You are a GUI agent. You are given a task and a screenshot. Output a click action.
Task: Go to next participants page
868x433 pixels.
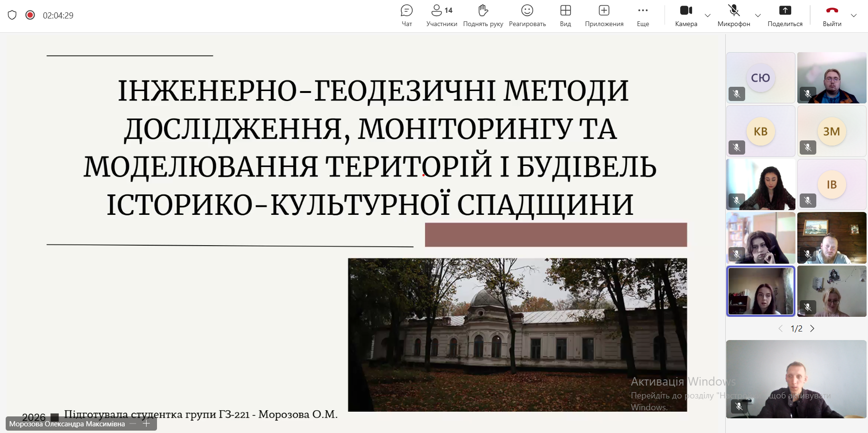(812, 329)
